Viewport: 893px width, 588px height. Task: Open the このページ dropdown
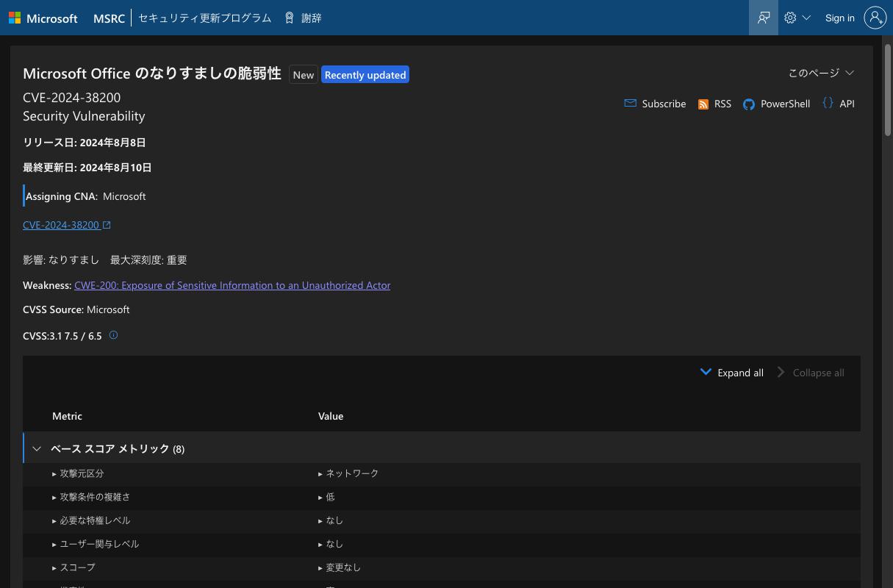[x=821, y=73]
